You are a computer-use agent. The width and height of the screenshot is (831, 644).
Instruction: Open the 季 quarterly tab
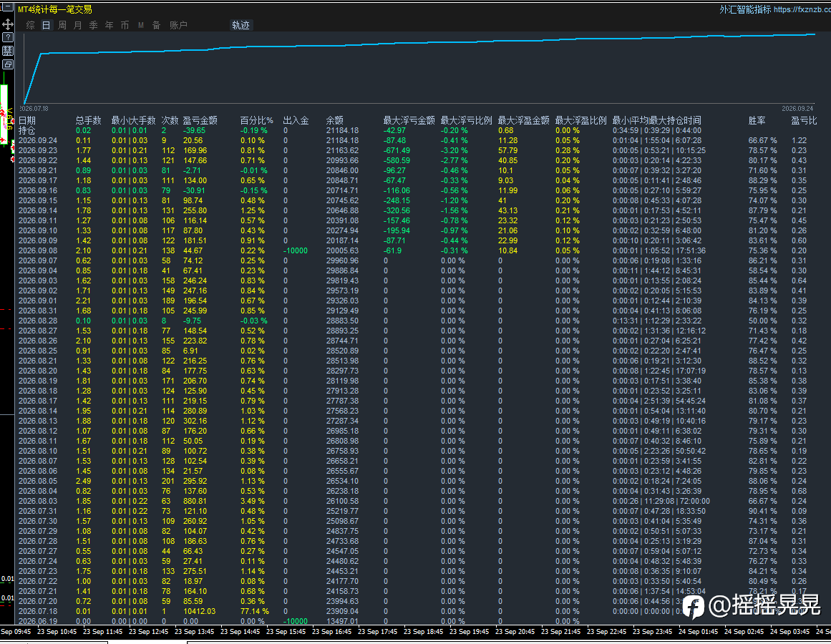(x=93, y=25)
